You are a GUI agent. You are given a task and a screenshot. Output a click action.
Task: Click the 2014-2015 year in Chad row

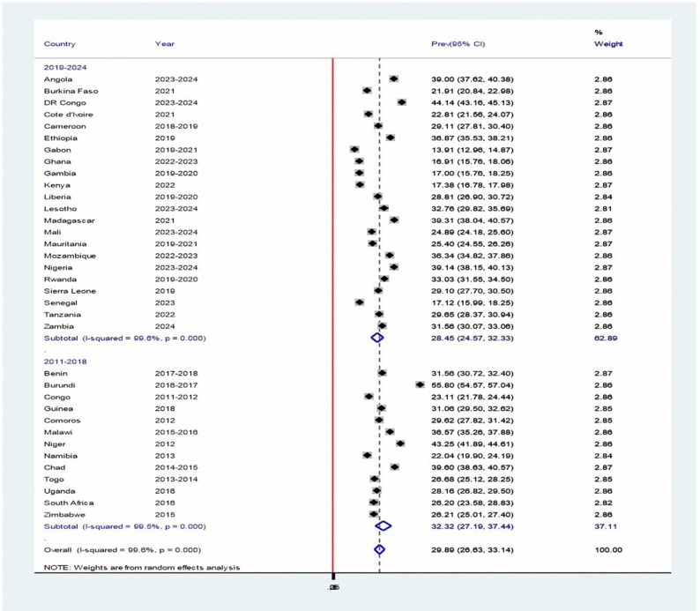(x=176, y=468)
